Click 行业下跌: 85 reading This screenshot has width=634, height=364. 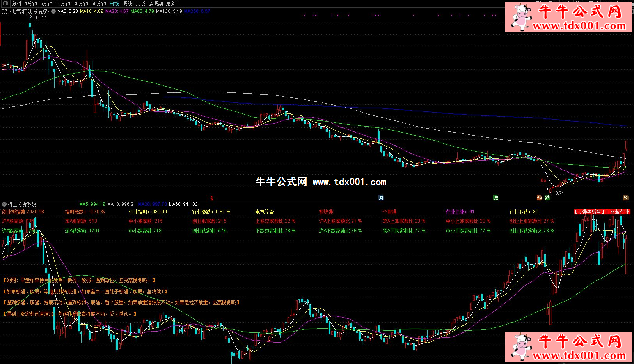tap(524, 212)
